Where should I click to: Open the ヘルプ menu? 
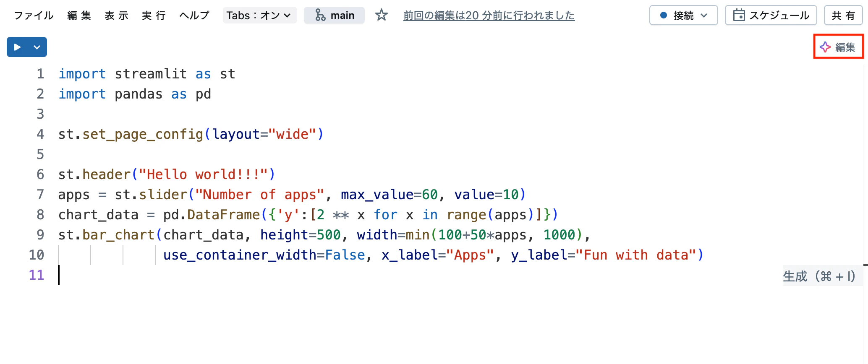194,16
